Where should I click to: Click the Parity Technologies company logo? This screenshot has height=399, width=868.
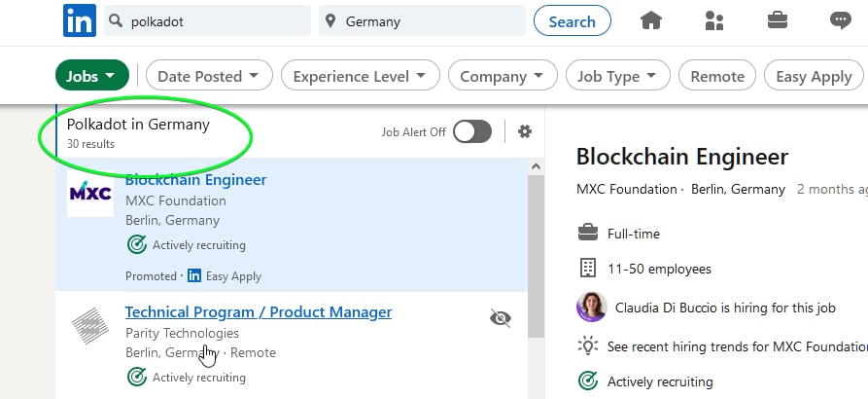90,326
